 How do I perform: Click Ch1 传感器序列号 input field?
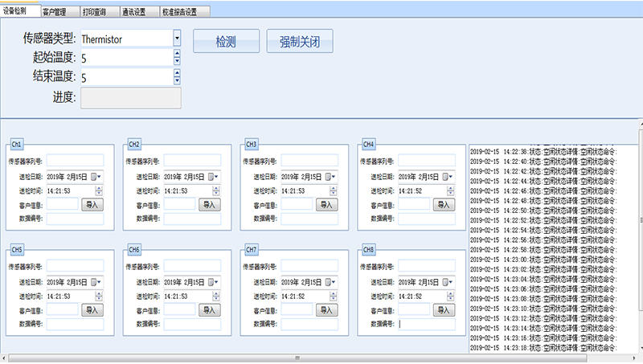click(x=75, y=160)
